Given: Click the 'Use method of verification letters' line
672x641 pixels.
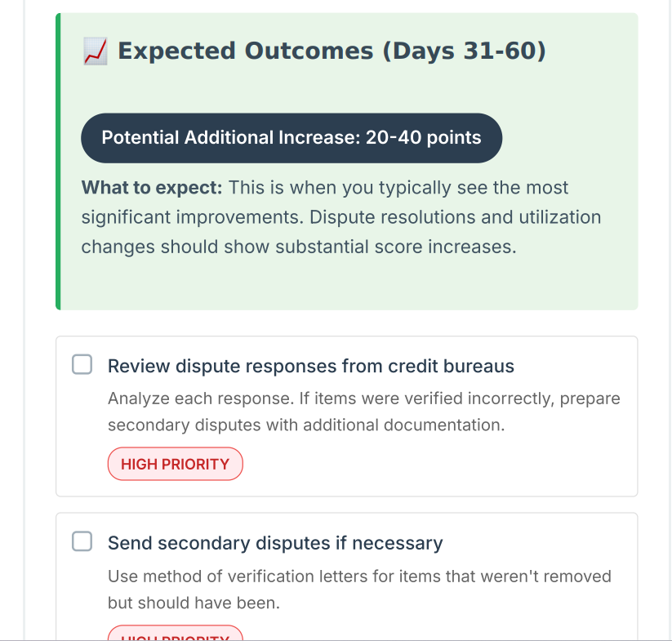Looking at the screenshot, I should click(x=359, y=576).
